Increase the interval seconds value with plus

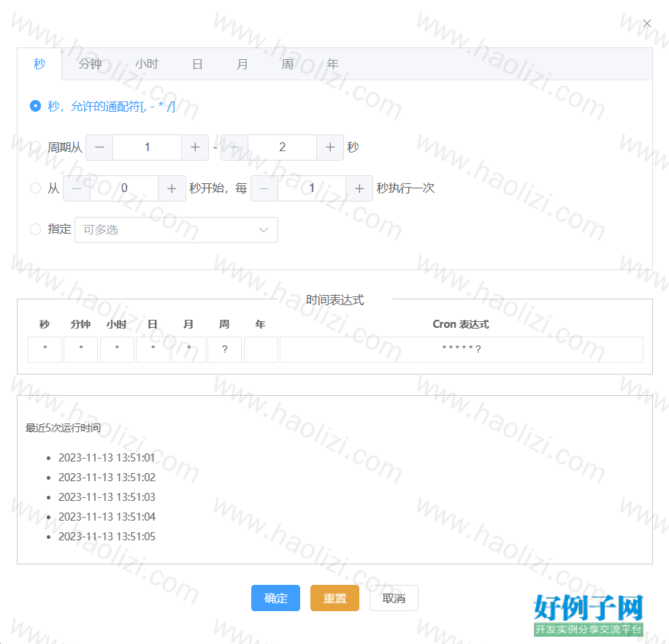[359, 188]
